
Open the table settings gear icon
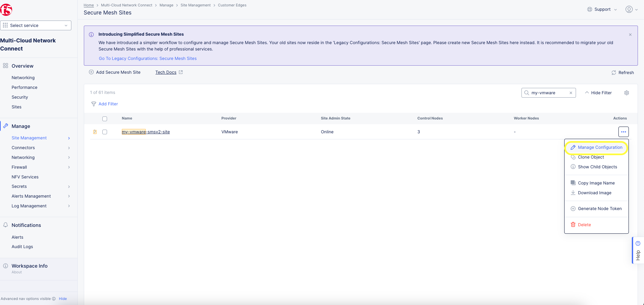click(626, 93)
